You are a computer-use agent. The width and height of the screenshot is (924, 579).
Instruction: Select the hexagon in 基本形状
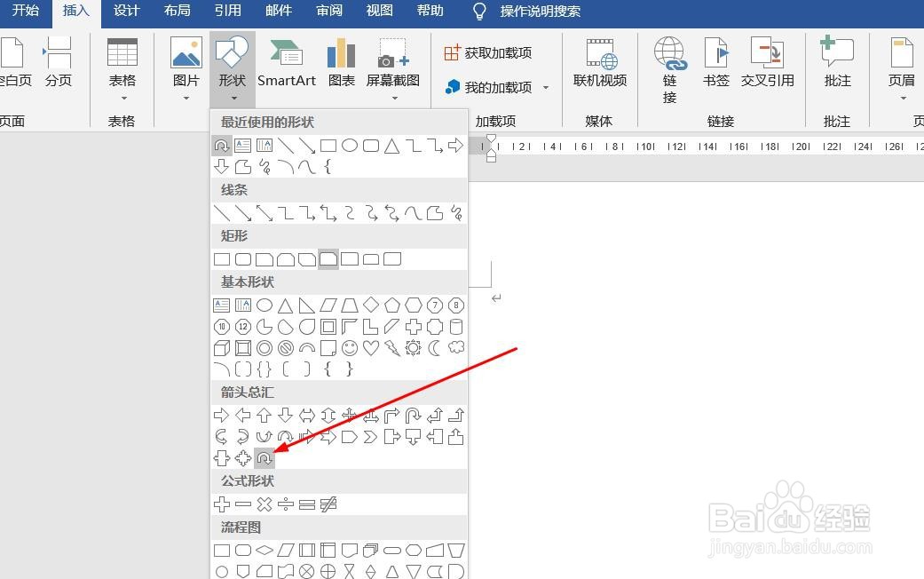(x=413, y=305)
